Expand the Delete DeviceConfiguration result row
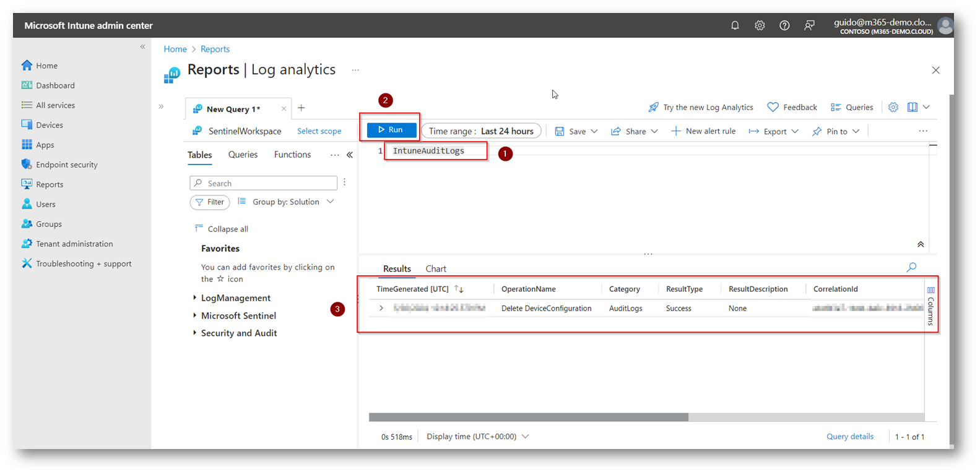The image size is (980, 475). click(x=381, y=308)
